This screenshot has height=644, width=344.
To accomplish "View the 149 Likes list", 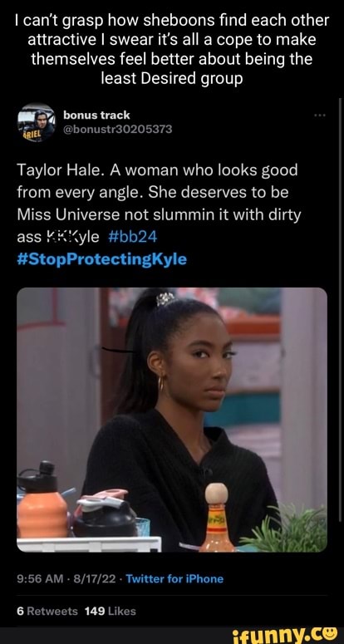I will 110,611.
